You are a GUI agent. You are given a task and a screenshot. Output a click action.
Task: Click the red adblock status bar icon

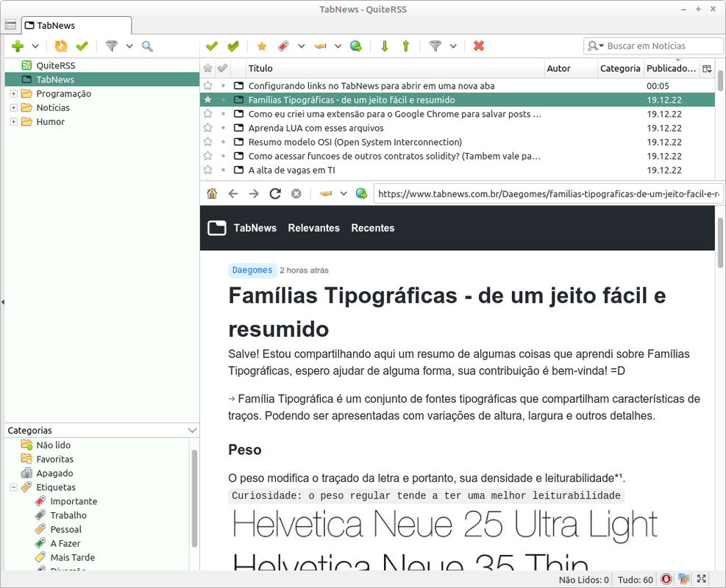[666, 579]
